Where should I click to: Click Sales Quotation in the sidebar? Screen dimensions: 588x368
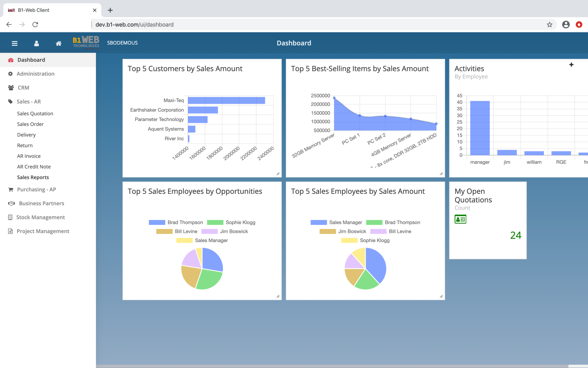coord(35,113)
